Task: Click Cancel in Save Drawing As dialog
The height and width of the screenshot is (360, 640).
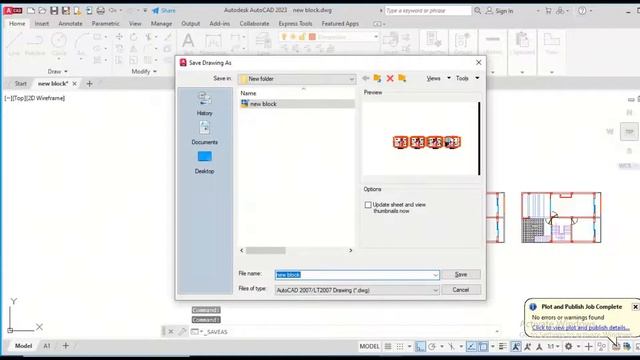Action: tap(461, 290)
